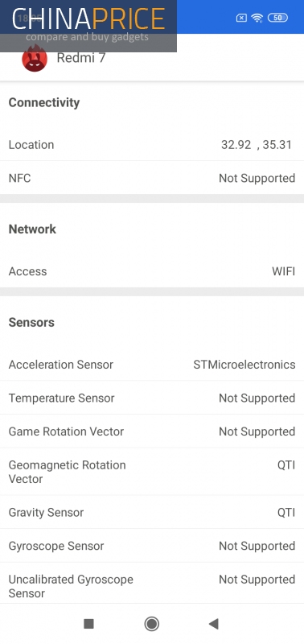This screenshot has width=304, height=644.
Task: Tap the square recent apps button
Action: pyautogui.click(x=88, y=623)
